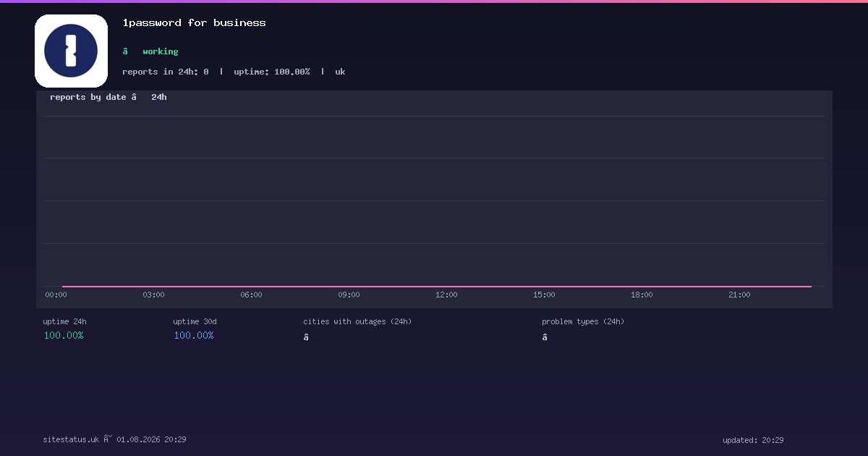Screen dimensions: 868x456
Task: Click the 18:00 time axis label
Action: pos(642,295)
